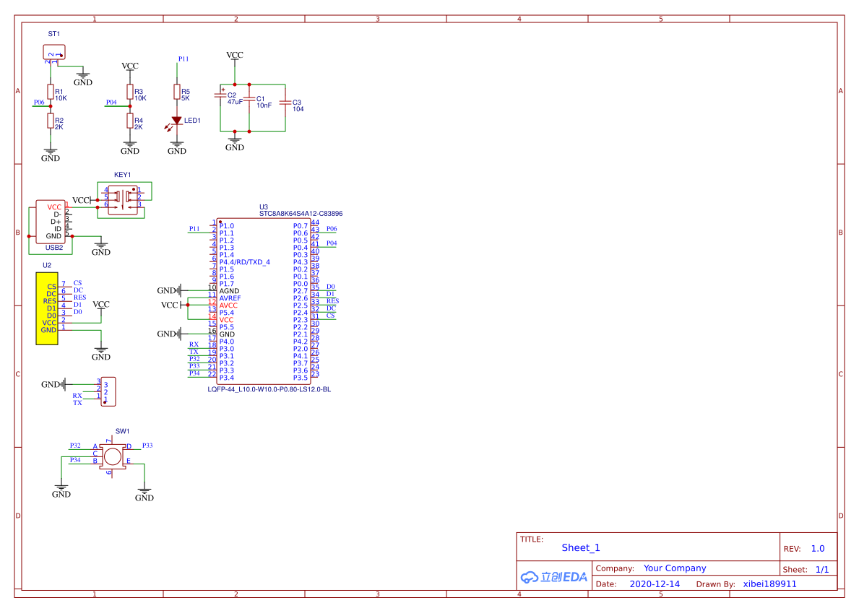The image size is (859, 616).
Task: Select the R5 5K resistor symbol
Action: click(x=176, y=92)
